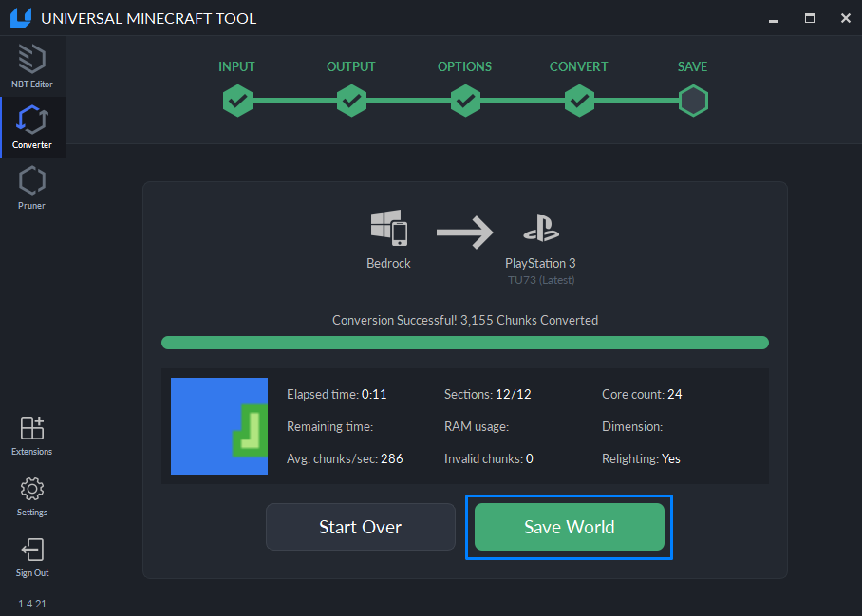This screenshot has height=616, width=862.
Task: Click the 'Remaining time:' stat
Action: pos(329,426)
